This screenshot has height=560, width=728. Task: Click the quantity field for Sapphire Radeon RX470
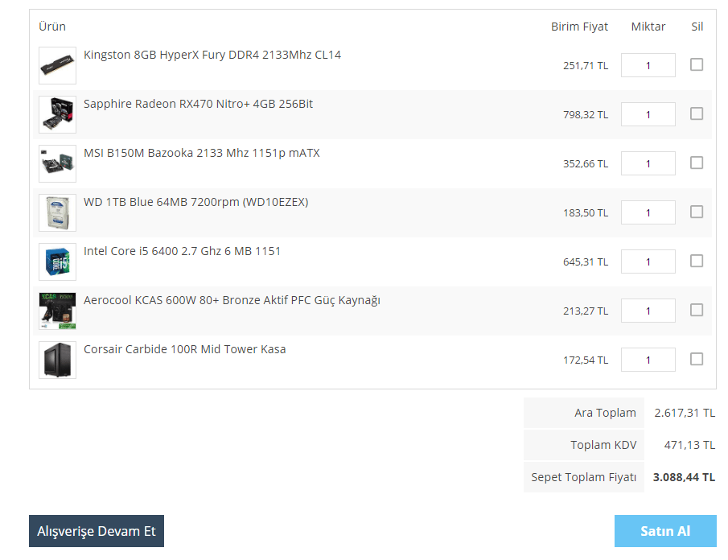(x=648, y=114)
